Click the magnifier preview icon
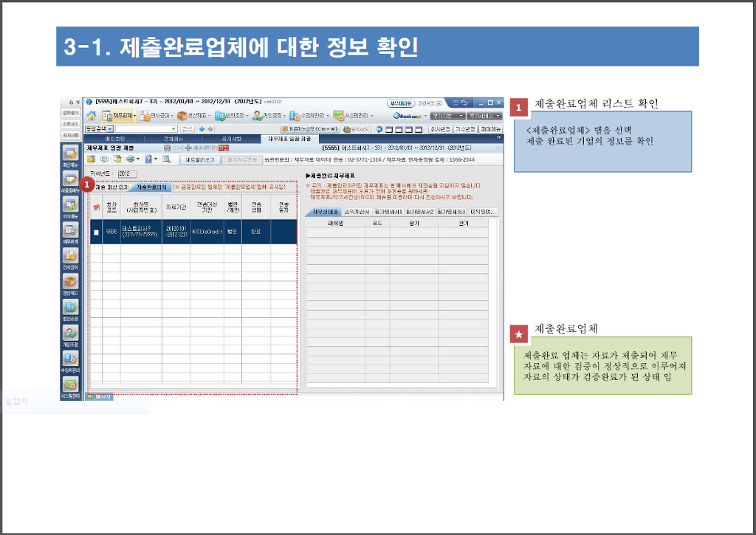Image resolution: width=756 pixels, height=535 pixels. tap(167, 159)
